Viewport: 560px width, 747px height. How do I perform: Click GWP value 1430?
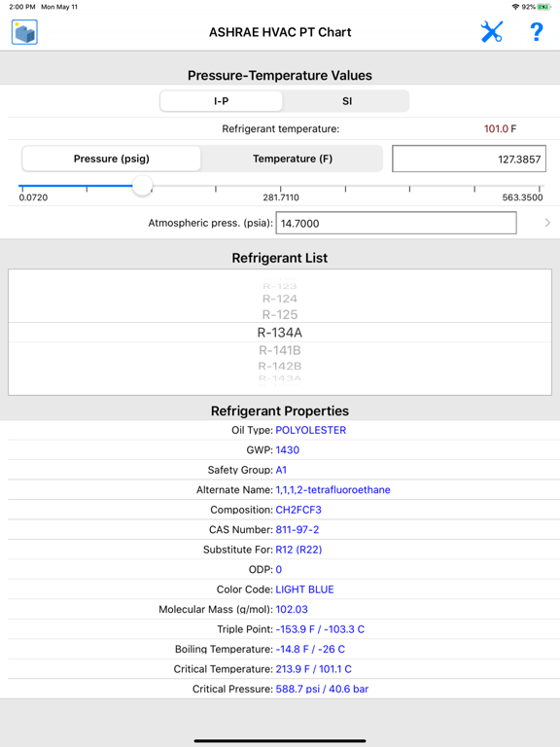[x=288, y=450]
